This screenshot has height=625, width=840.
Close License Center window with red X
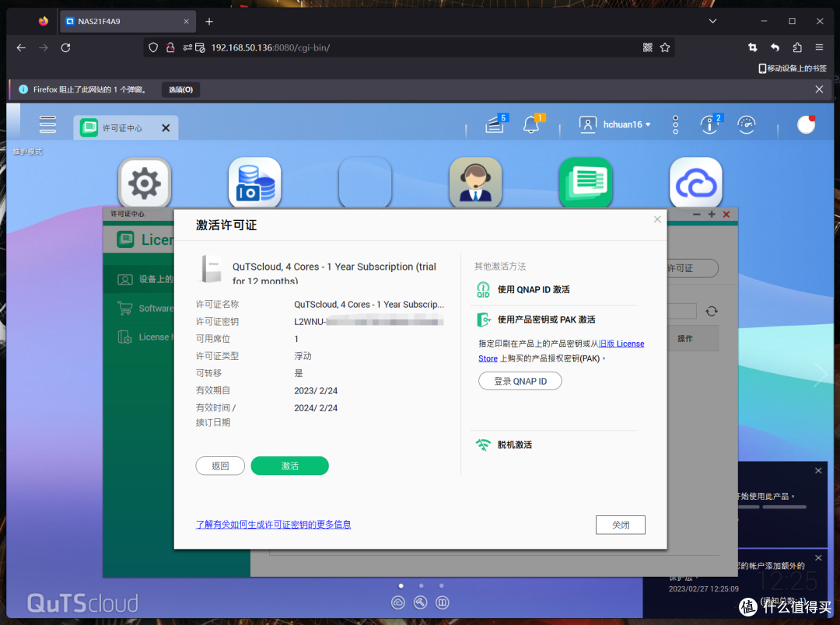(726, 215)
